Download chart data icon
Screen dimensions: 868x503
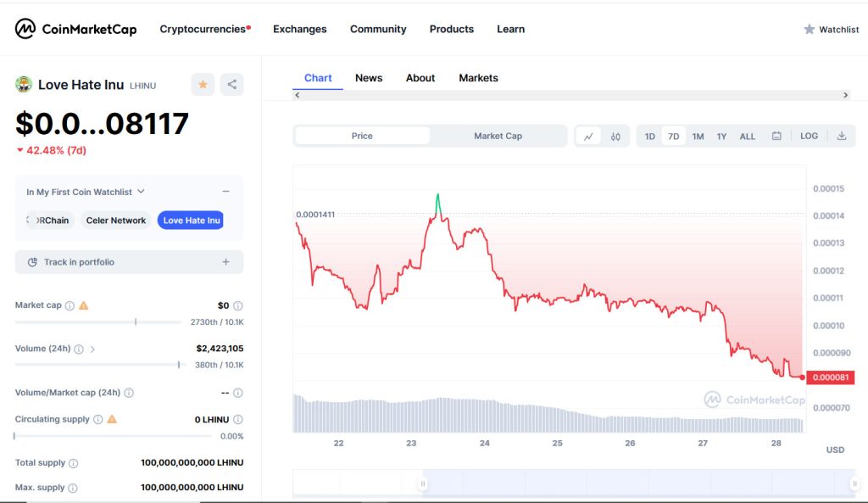pyautogui.click(x=842, y=136)
